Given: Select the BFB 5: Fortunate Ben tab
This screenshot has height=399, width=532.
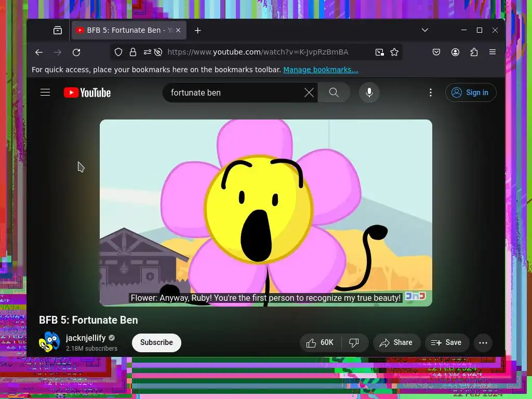Looking at the screenshot, I should tap(129, 30).
